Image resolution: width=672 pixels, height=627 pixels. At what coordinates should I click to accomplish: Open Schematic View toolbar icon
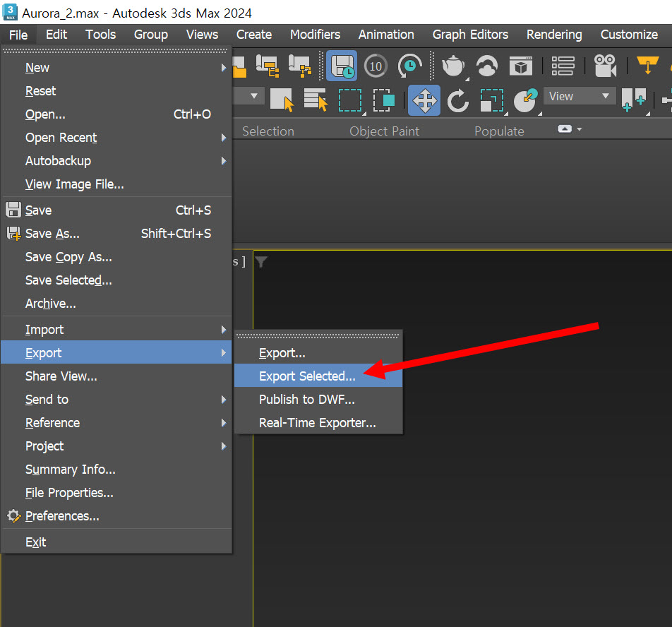click(x=300, y=66)
